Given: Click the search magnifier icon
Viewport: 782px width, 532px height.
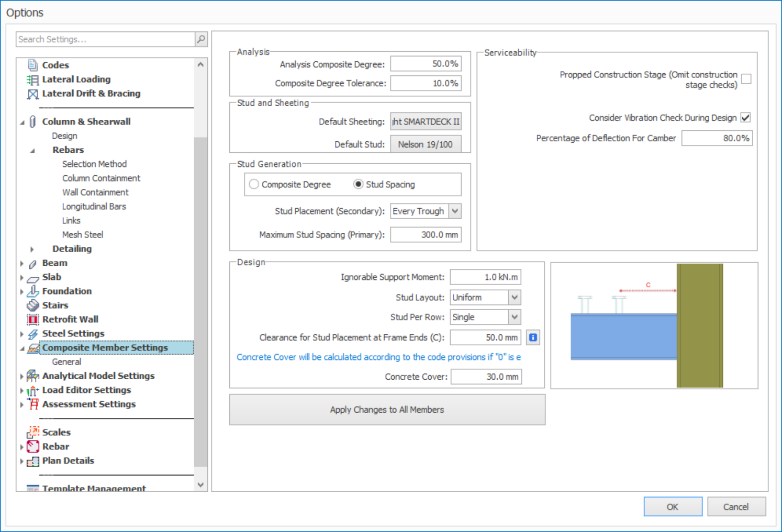Looking at the screenshot, I should 201,39.
